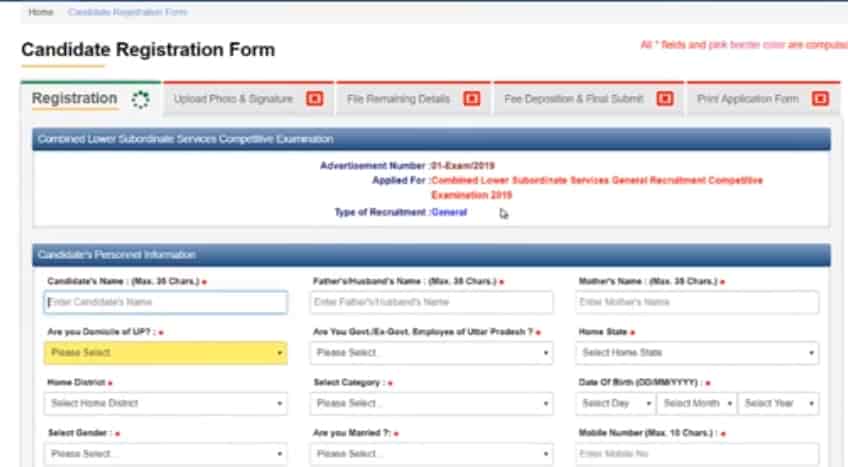This screenshot has height=467, width=848.
Task: Expand the Select Category dropdown
Action: 431,404
